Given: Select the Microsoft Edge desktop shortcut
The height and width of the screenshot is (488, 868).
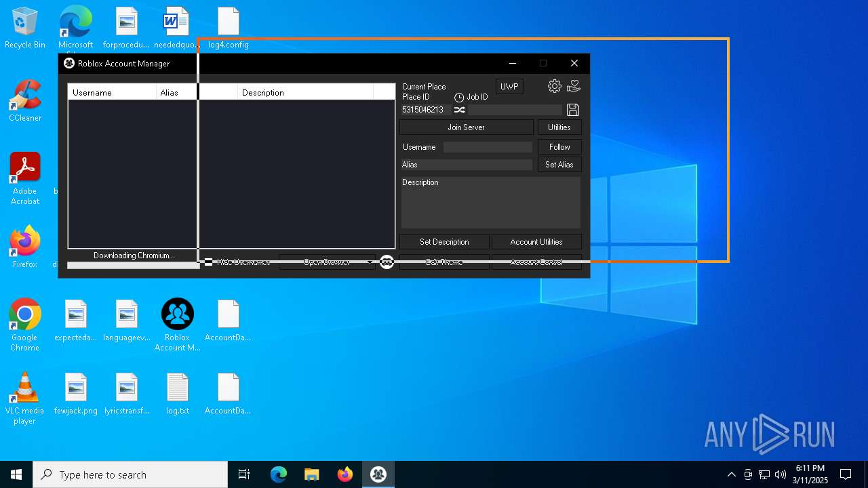Looking at the screenshot, I should point(75,28).
